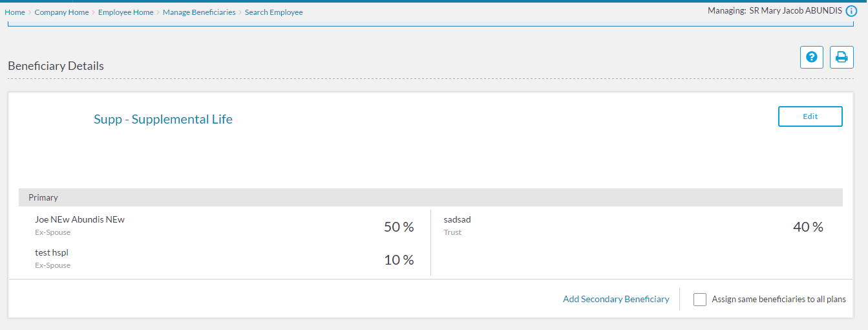868x330 pixels.
Task: Open the Supp - Supplemental Life plan title
Action: point(163,119)
